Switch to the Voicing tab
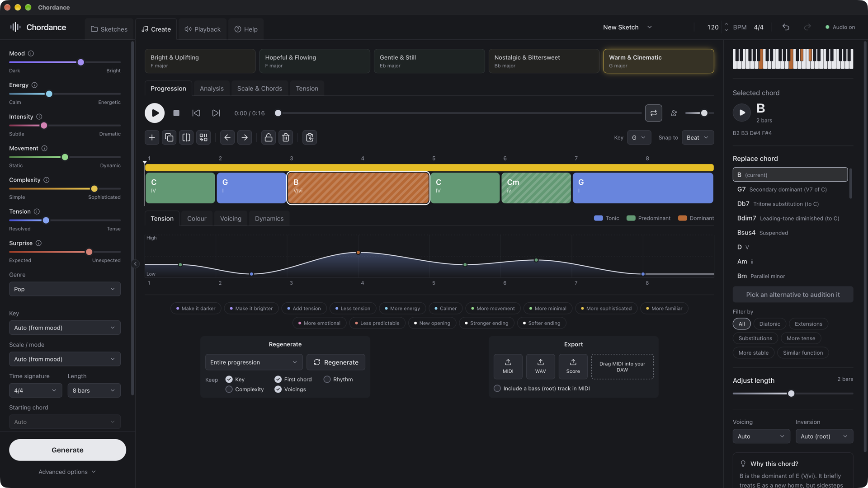The width and height of the screenshot is (868, 488). pyautogui.click(x=231, y=219)
